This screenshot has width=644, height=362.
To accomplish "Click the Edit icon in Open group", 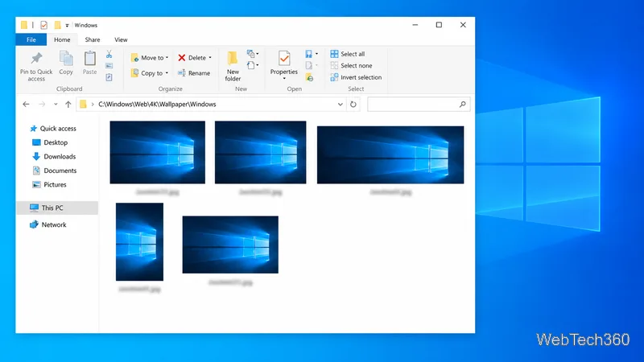I will click(x=309, y=65).
